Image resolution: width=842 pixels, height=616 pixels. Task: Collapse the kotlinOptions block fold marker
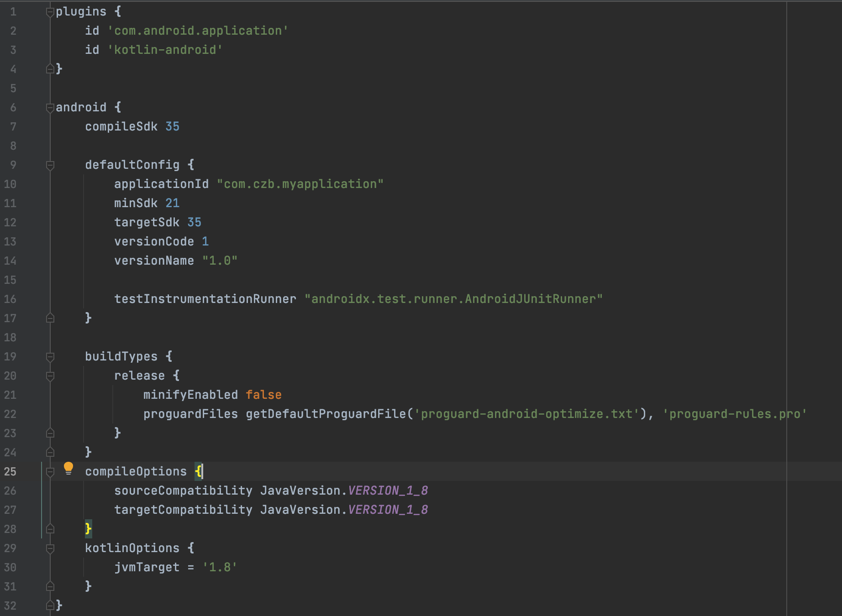tap(49, 548)
